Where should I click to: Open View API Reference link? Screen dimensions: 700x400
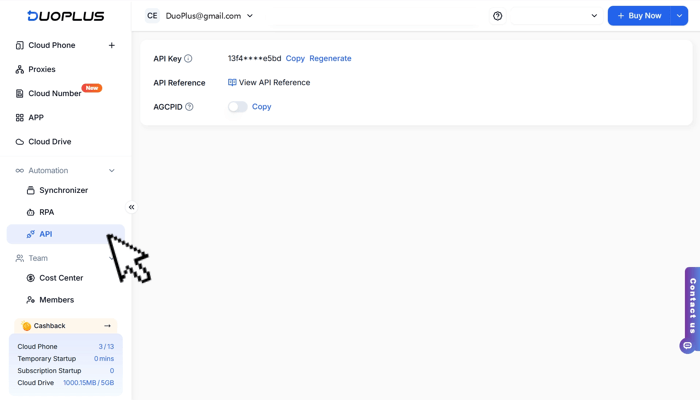(274, 83)
